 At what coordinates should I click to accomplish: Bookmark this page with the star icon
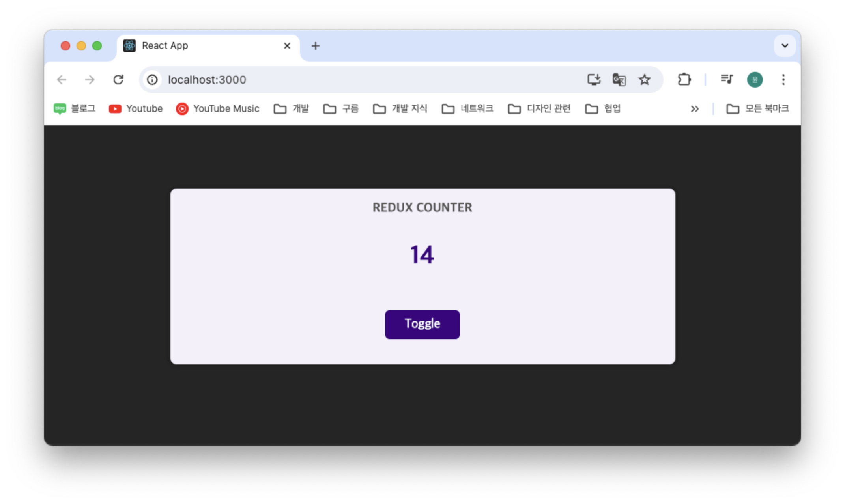pyautogui.click(x=644, y=80)
